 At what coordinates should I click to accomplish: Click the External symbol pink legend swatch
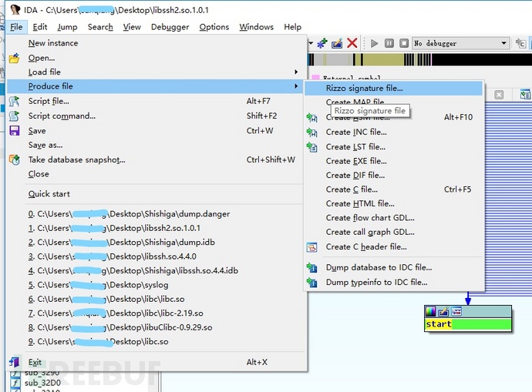[315, 78]
